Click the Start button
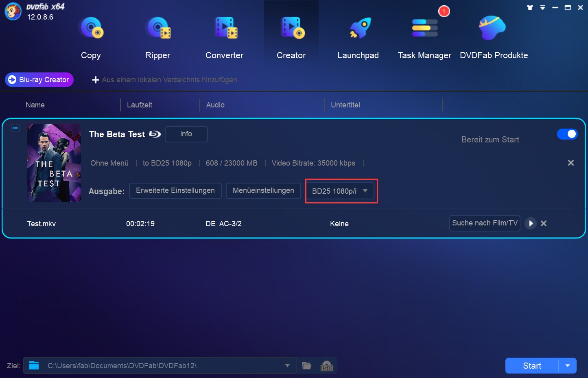The height and width of the screenshot is (378, 588). click(x=532, y=366)
